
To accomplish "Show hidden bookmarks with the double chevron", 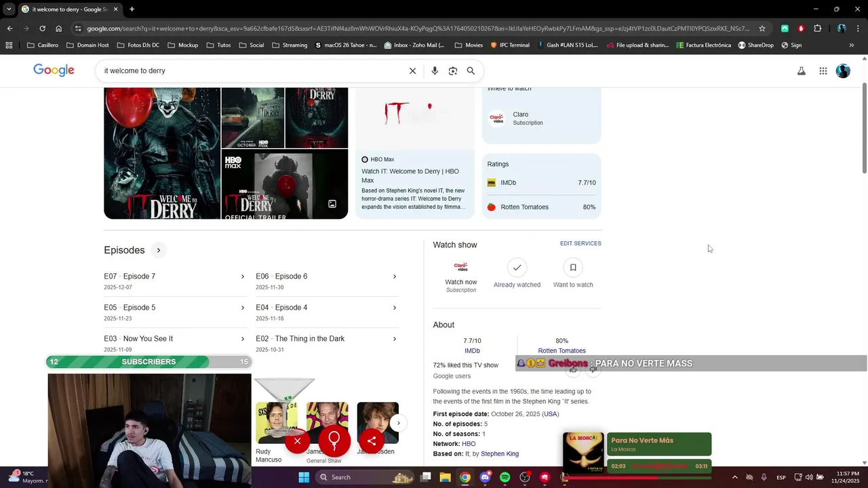I will click(x=852, y=45).
